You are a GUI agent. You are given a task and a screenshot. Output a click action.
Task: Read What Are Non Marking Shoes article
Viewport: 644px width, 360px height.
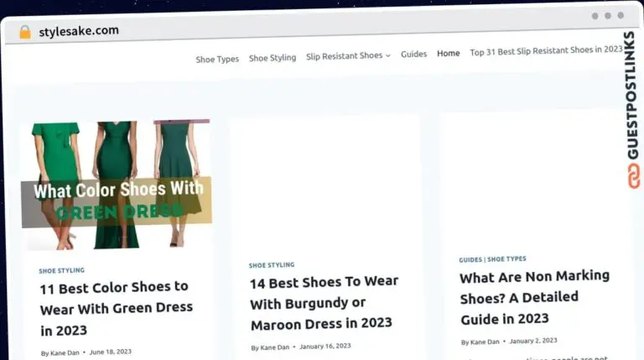point(534,298)
